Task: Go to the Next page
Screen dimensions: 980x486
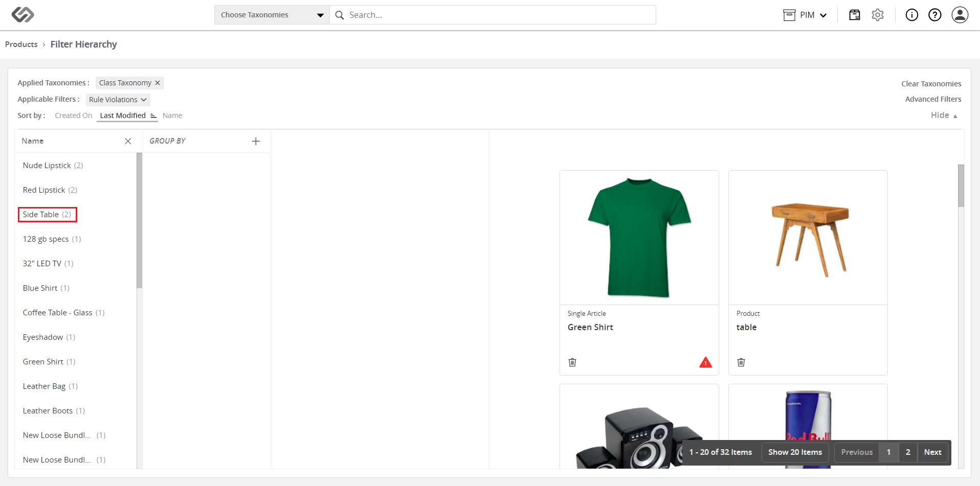Action: coord(932,452)
